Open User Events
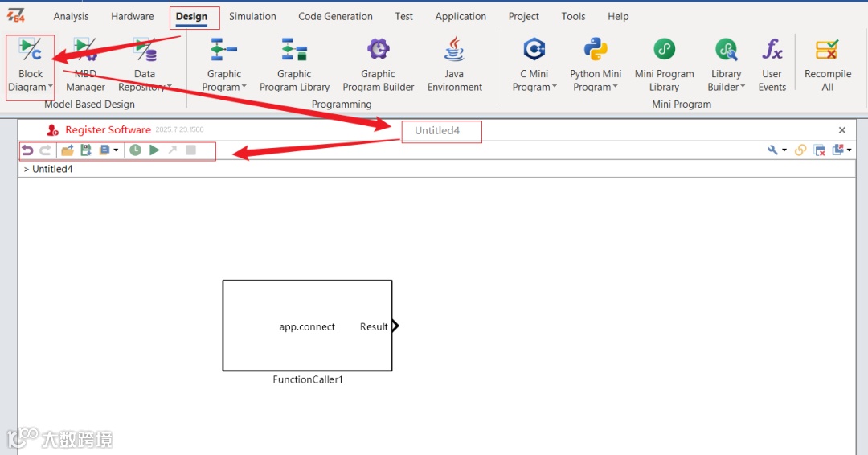This screenshot has height=455, width=868. [772, 66]
